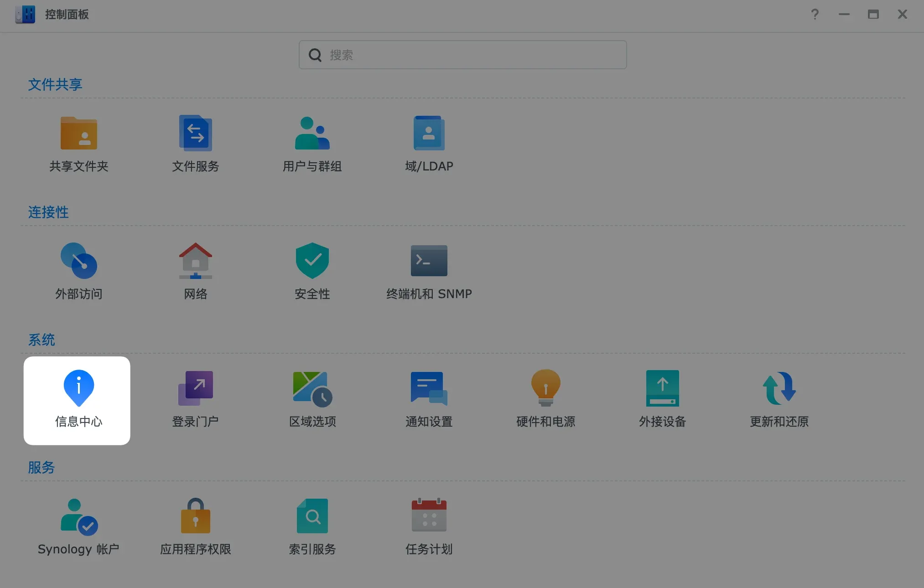924x588 pixels.
Task: Maximize the 控制面板 window
Action: pyautogui.click(x=873, y=15)
